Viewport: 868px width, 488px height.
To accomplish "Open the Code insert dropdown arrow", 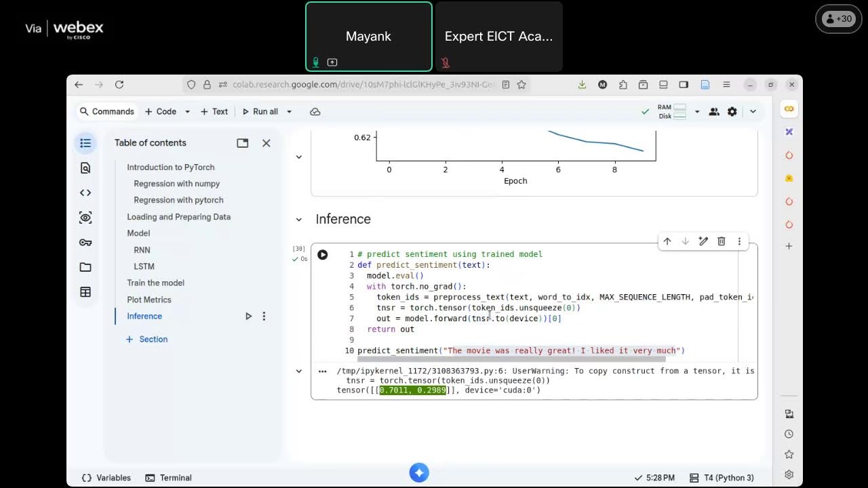I will coord(187,112).
